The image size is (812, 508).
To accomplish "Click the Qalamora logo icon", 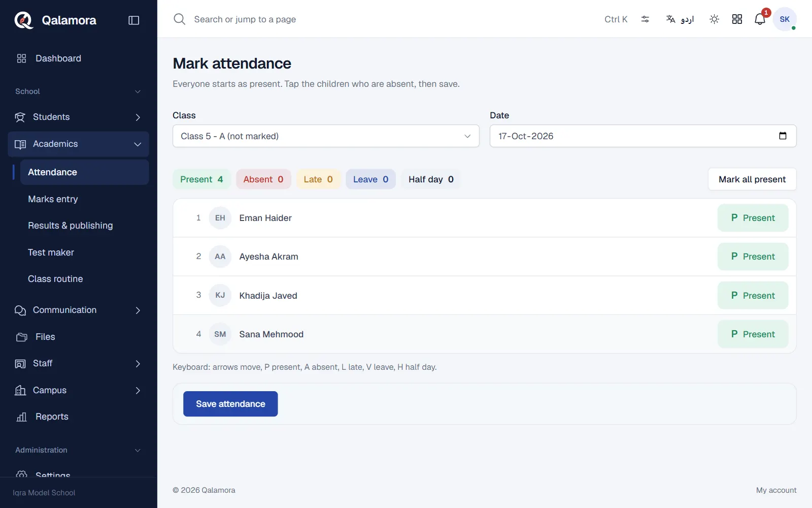I will pyautogui.click(x=23, y=20).
